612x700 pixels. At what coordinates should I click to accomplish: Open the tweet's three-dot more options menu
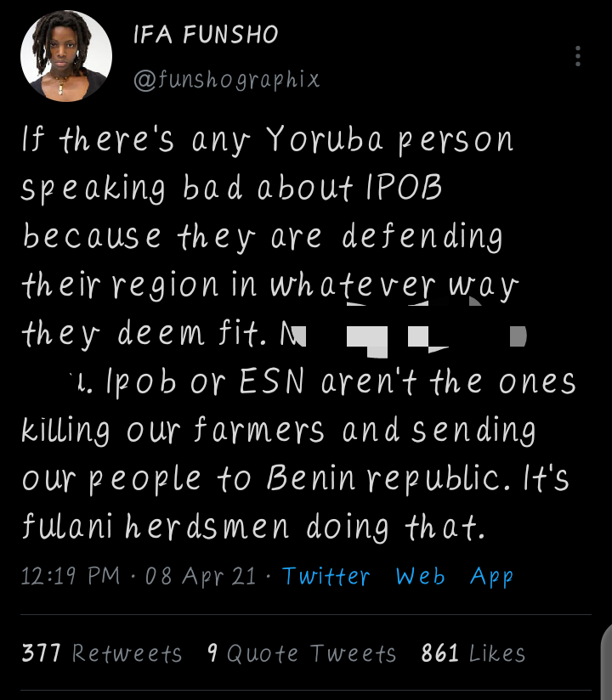pyautogui.click(x=578, y=56)
